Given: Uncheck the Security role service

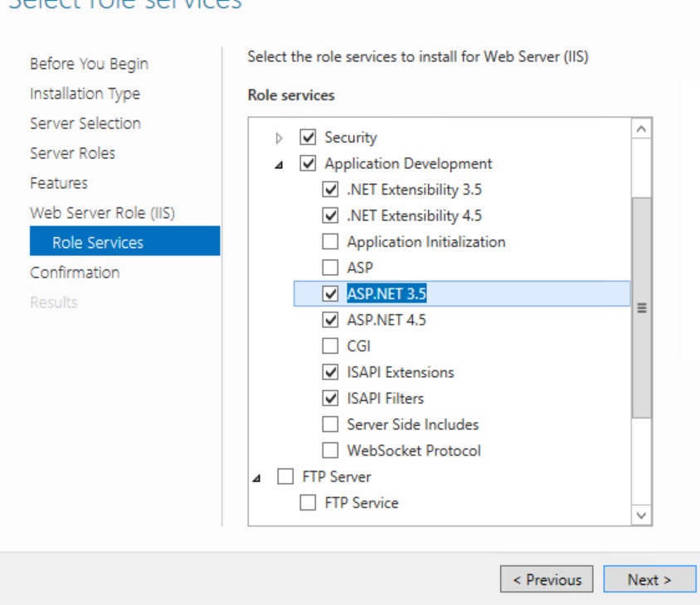Looking at the screenshot, I should pos(308,137).
